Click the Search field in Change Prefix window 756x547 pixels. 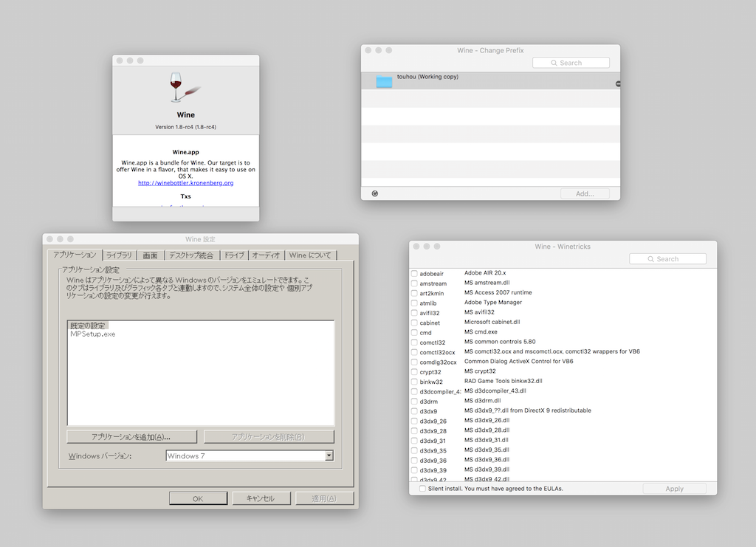[x=571, y=63]
